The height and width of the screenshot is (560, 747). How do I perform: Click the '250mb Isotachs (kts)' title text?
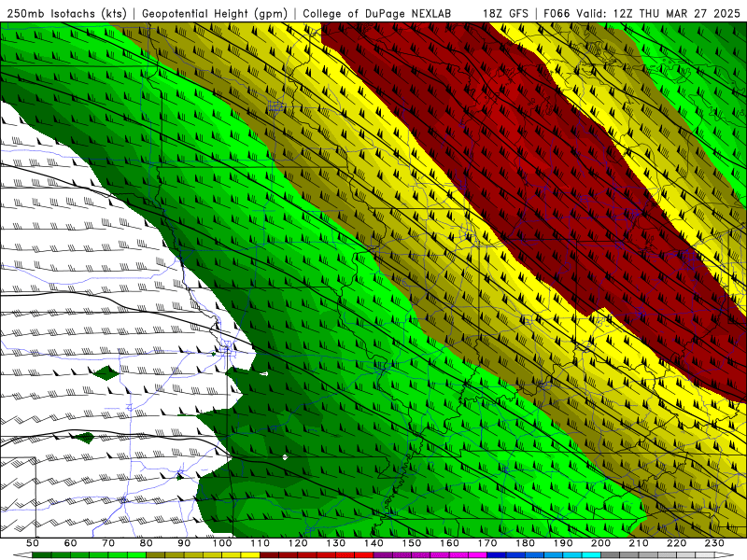point(66,14)
